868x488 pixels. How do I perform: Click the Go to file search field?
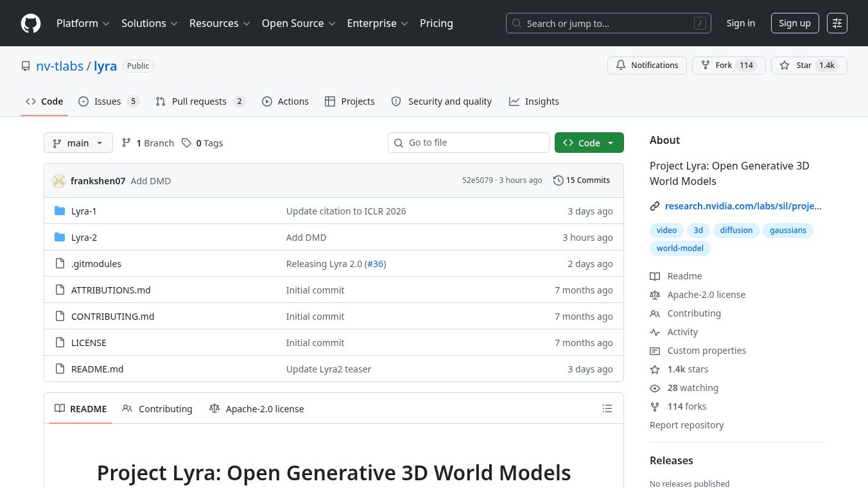tap(469, 143)
